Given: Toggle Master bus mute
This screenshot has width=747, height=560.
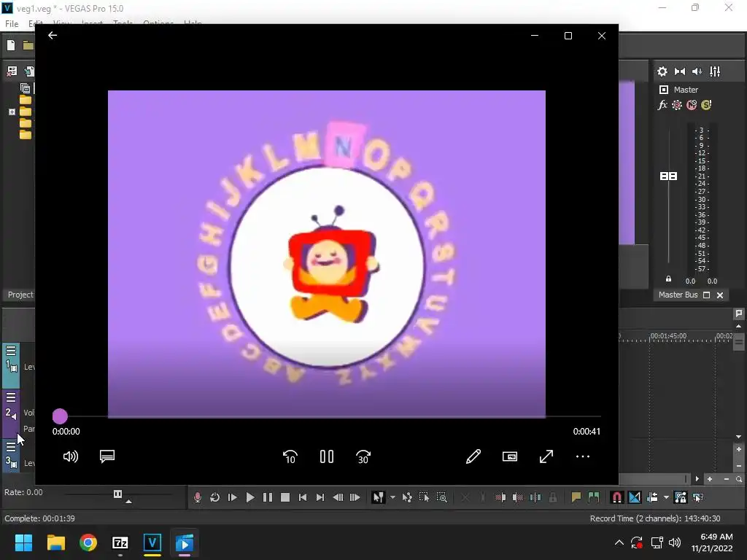Looking at the screenshot, I should (692, 105).
